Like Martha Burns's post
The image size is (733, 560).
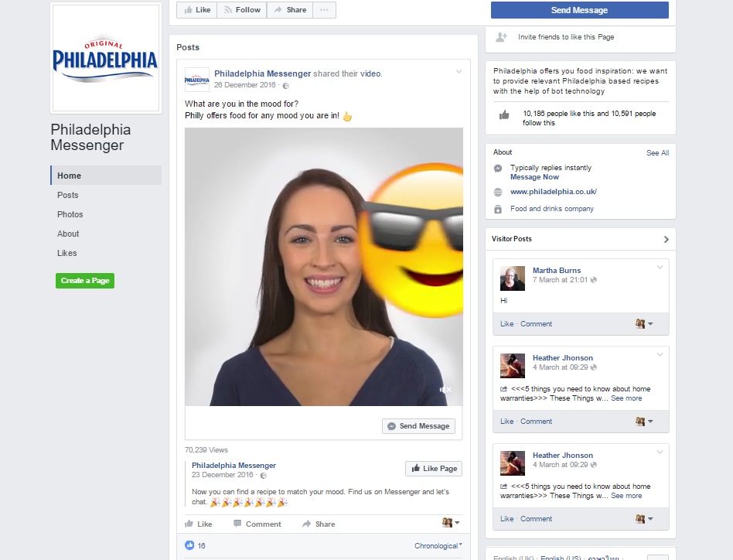(506, 324)
